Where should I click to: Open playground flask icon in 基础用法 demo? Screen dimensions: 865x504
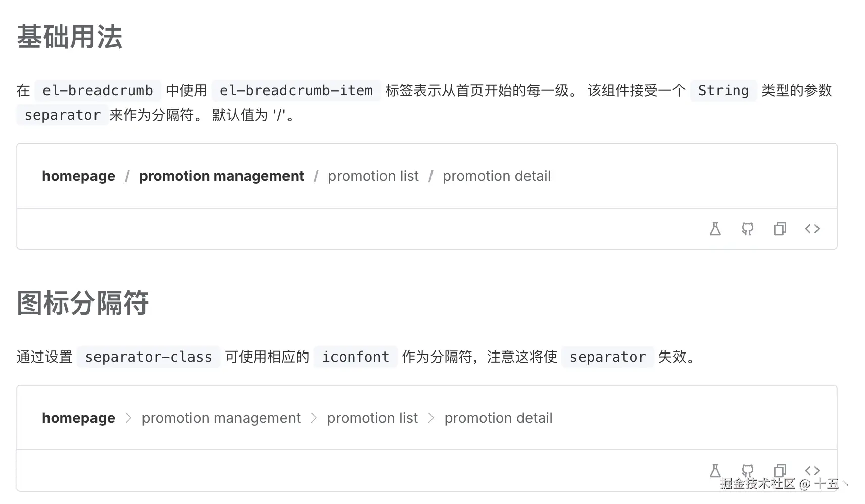tap(715, 229)
